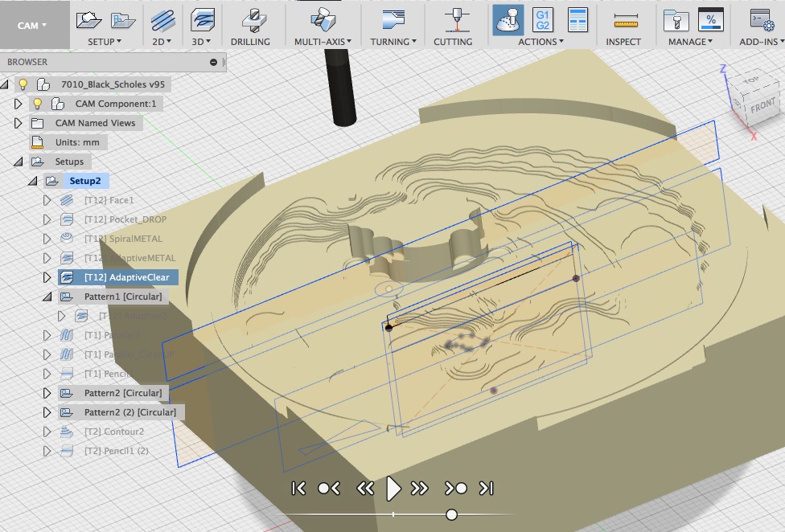The height and width of the screenshot is (532, 785).
Task: Collapse the Browser panel with minus button
Action: click(213, 62)
